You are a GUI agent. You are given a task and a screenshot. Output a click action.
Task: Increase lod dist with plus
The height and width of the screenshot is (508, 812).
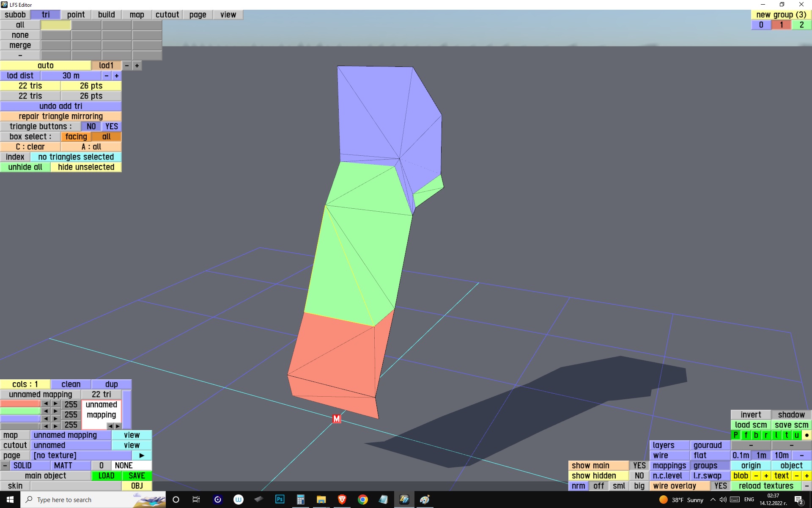116,76
